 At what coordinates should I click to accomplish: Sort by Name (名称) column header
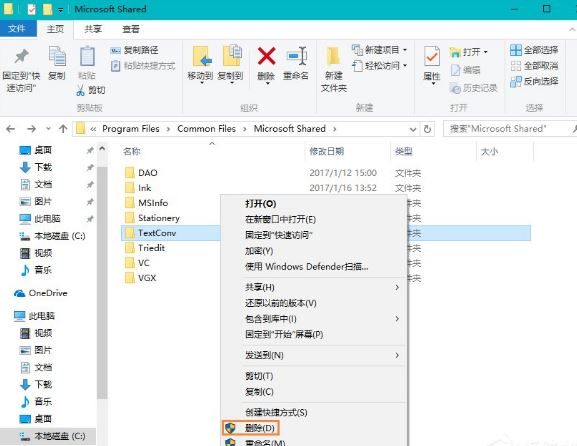point(132,151)
